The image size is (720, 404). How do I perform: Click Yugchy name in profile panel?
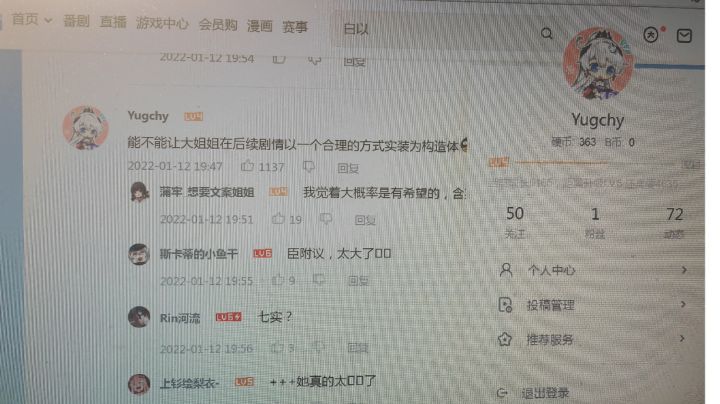tap(598, 120)
